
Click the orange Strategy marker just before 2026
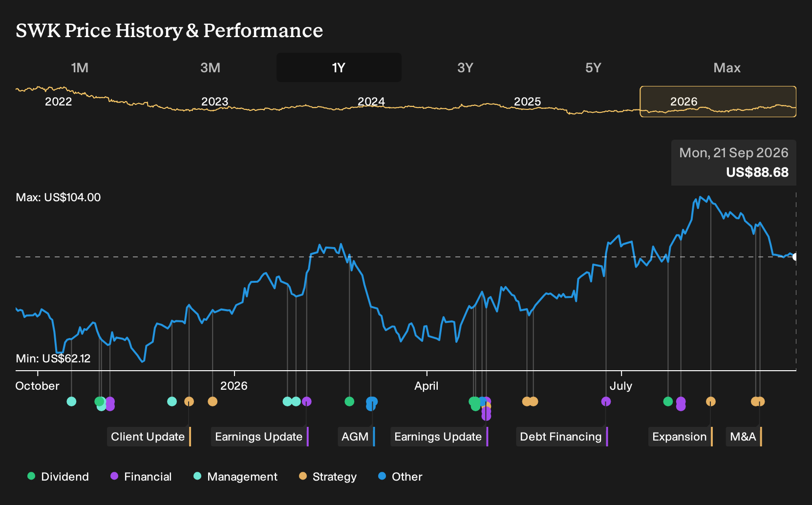(x=213, y=401)
